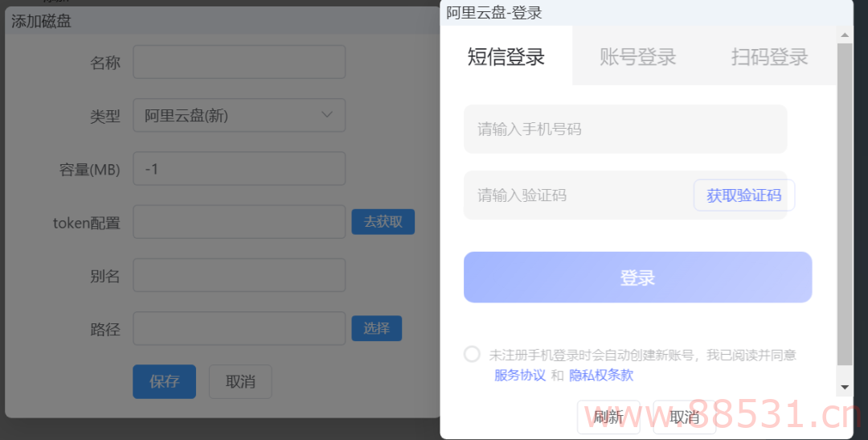
Task: Open the 服务协议 link
Action: pos(520,375)
